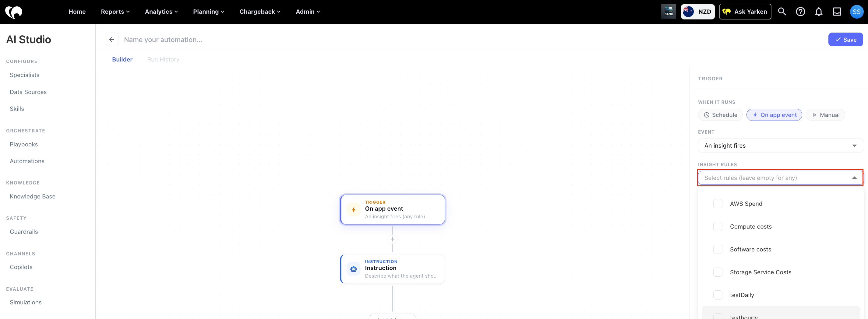Check the Software costs rule
The image size is (868, 319).
tap(718, 249)
